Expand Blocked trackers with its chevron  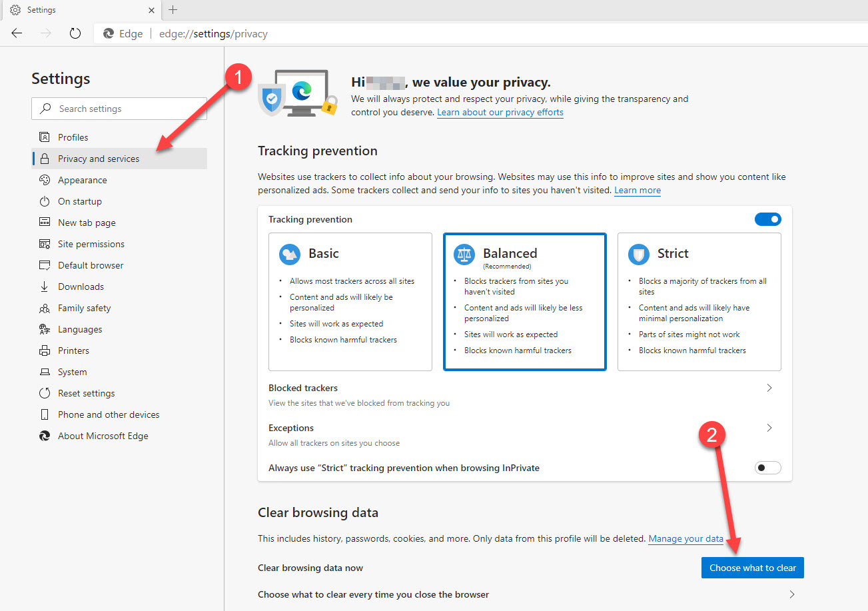coord(769,388)
